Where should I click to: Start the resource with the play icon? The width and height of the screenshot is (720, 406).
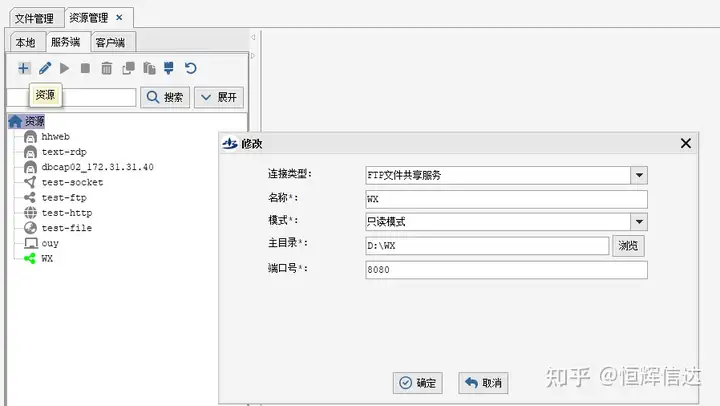(65, 68)
